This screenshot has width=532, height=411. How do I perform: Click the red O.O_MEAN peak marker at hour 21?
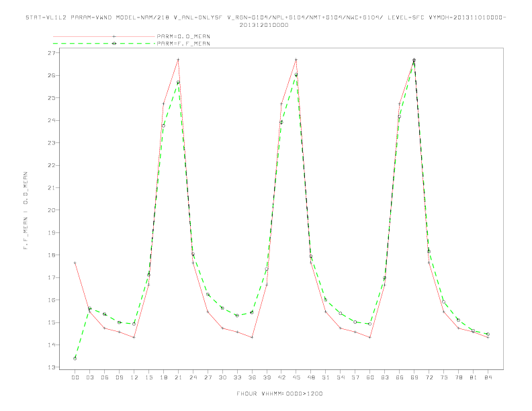[x=178, y=59]
